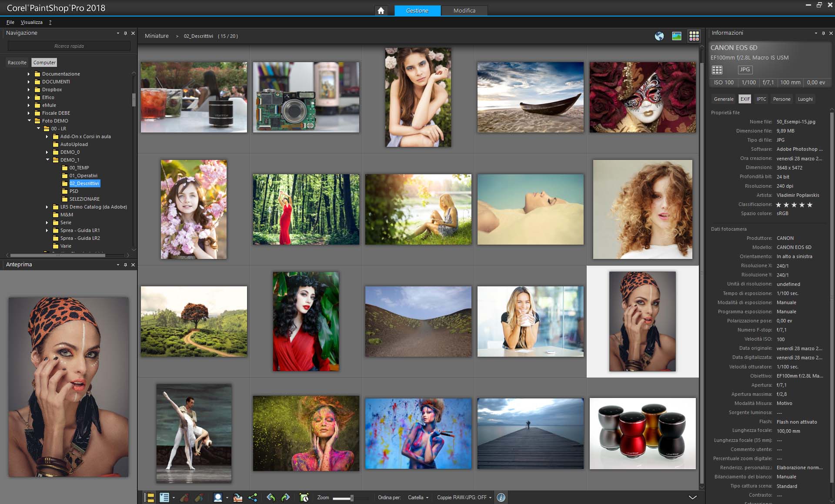
Task: Toggle Thumbnail grid view mode
Action: pos(694,36)
